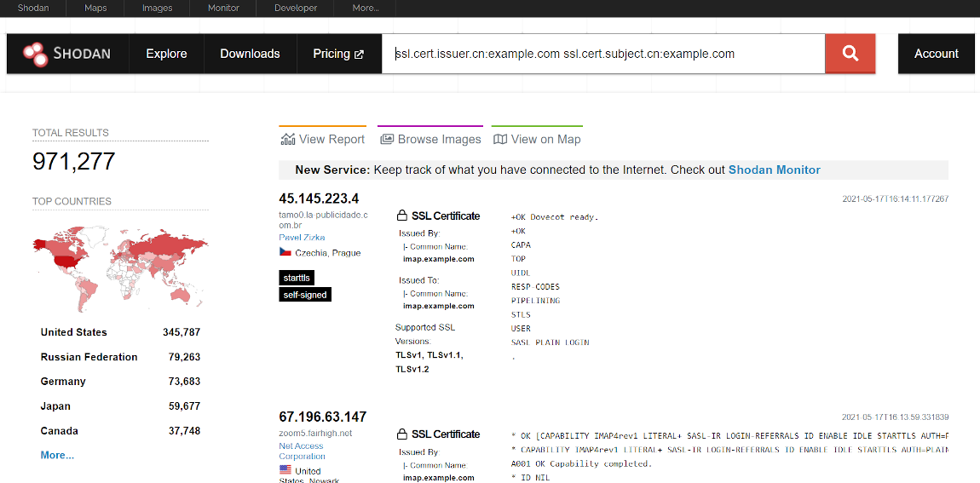Screen dimensions: 980x483
Task: Filter by the starttls tag
Action: point(297,278)
